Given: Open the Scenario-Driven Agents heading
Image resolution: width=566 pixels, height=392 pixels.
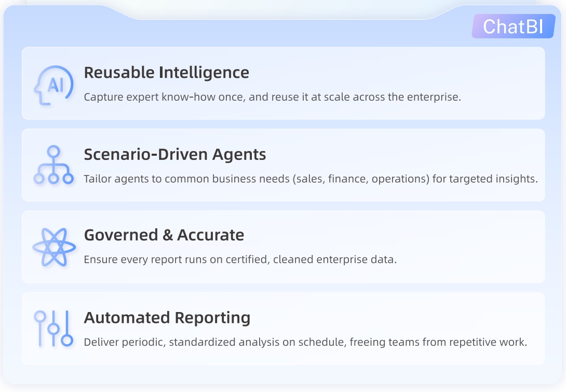Looking at the screenshot, I should coord(175,154).
